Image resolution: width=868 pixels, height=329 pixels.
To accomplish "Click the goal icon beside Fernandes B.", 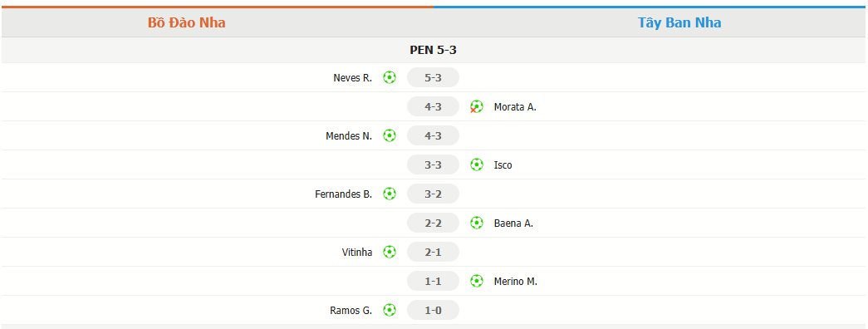I will click(390, 194).
